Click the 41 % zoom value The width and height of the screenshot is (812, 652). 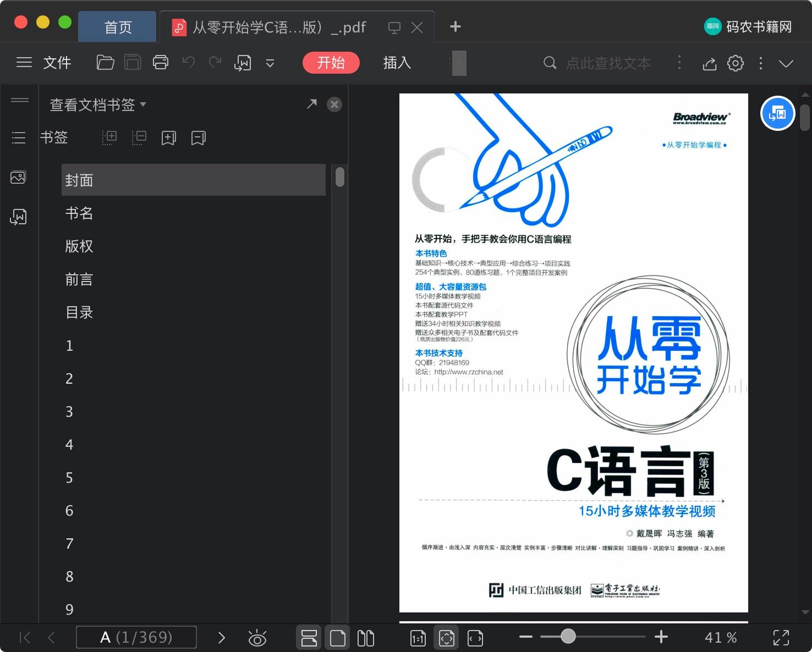click(721, 638)
